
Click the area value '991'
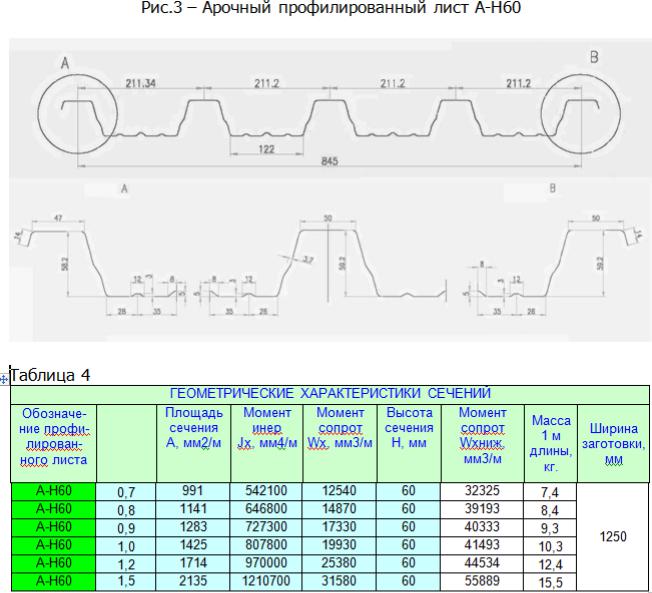point(193,491)
